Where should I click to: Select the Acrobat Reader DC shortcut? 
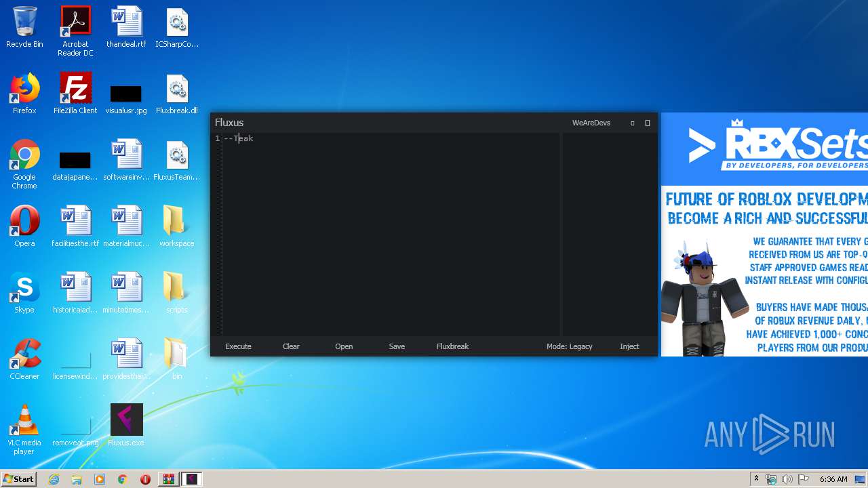pos(75,31)
